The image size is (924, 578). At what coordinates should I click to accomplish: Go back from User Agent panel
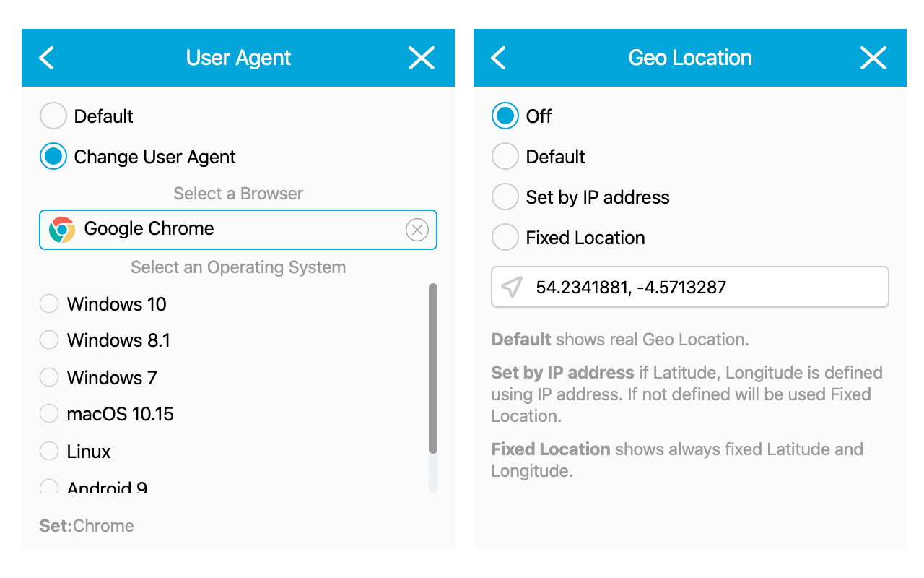[x=47, y=58]
